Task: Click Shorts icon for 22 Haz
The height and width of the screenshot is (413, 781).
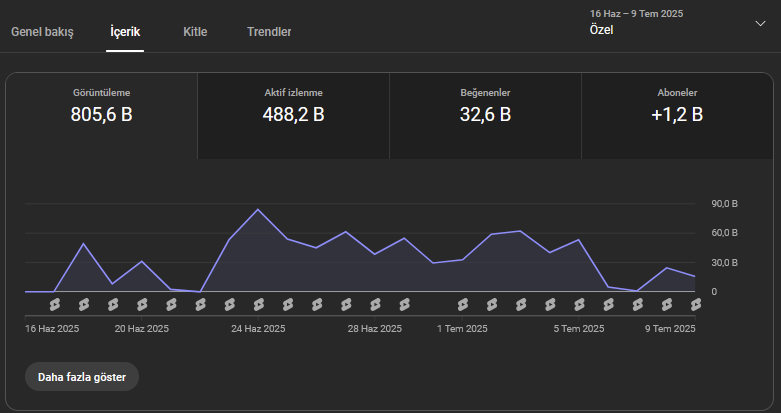Action: pyautogui.click(x=200, y=304)
